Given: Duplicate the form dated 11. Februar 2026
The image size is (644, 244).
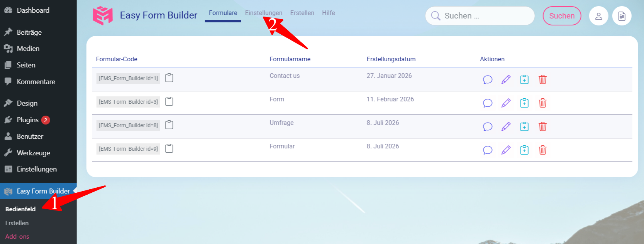Looking at the screenshot, I should pos(524,103).
